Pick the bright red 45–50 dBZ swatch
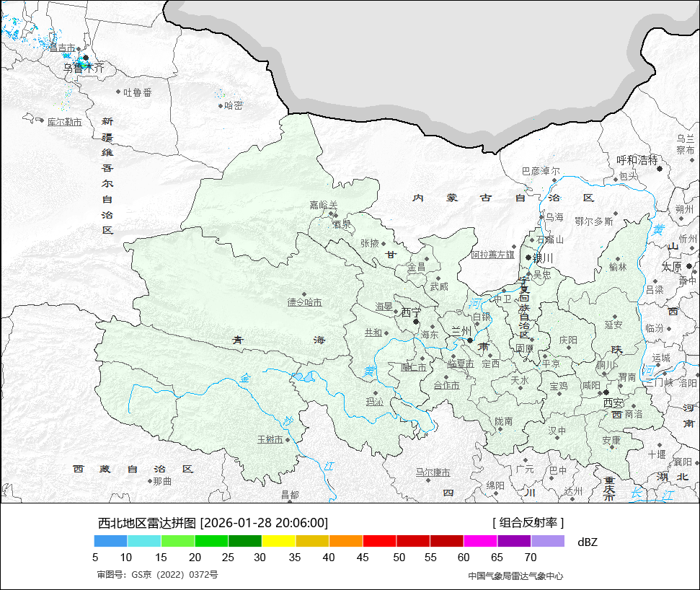Image resolution: width=700 pixels, height=590 pixels. [379, 542]
